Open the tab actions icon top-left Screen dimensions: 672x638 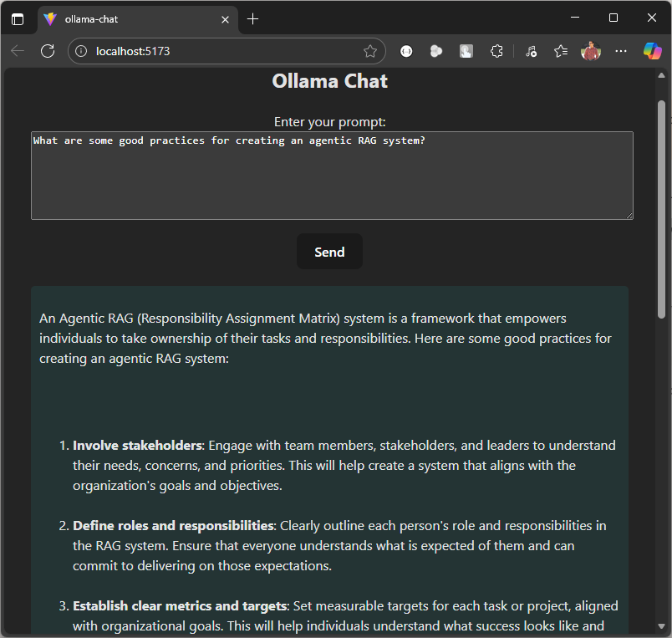tap(18, 18)
